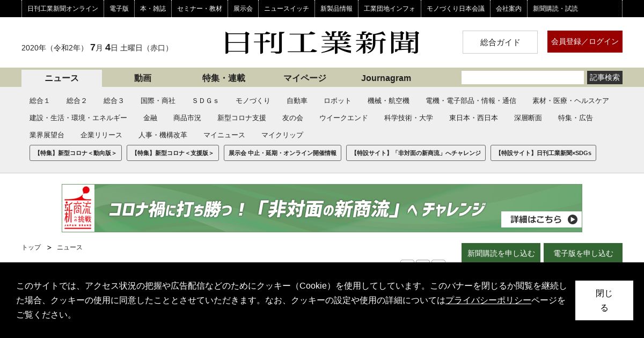Screen dimensions: 644x338
Task: Click 会員登録／ログイン button
Action: (x=585, y=41)
